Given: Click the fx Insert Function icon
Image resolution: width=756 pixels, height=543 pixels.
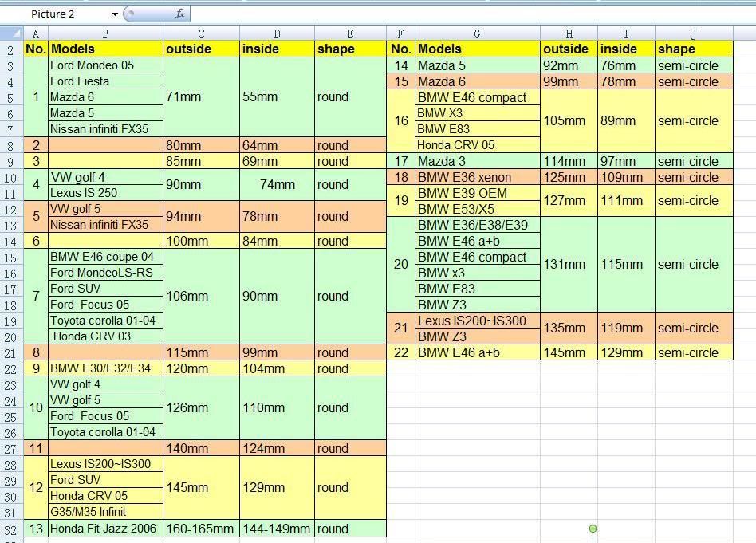Looking at the screenshot, I should pos(180,14).
